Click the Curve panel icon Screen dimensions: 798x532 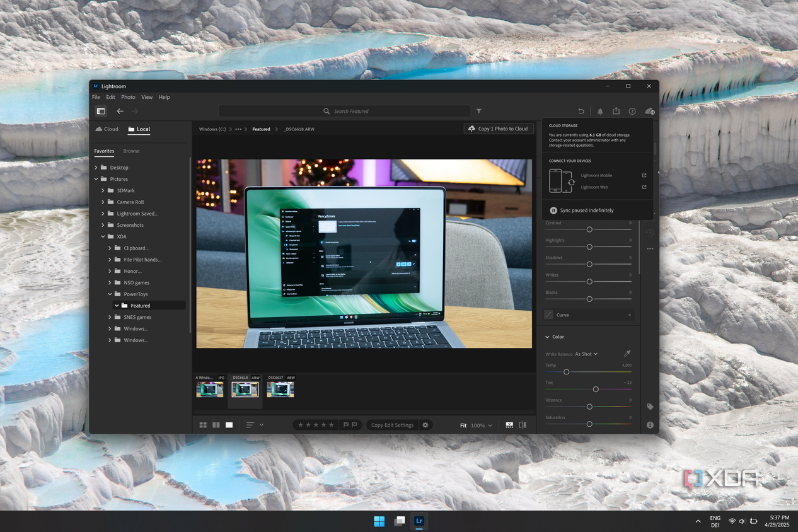coord(548,315)
